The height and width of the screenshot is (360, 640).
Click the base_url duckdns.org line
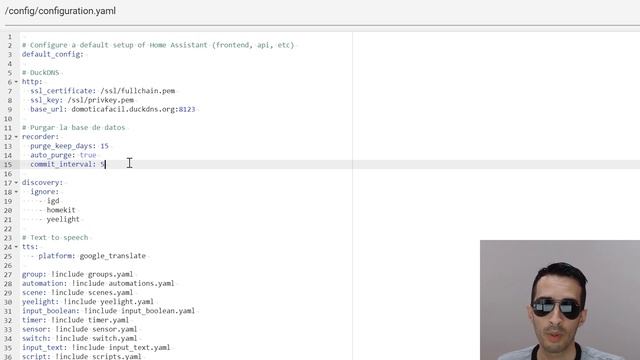coord(113,109)
